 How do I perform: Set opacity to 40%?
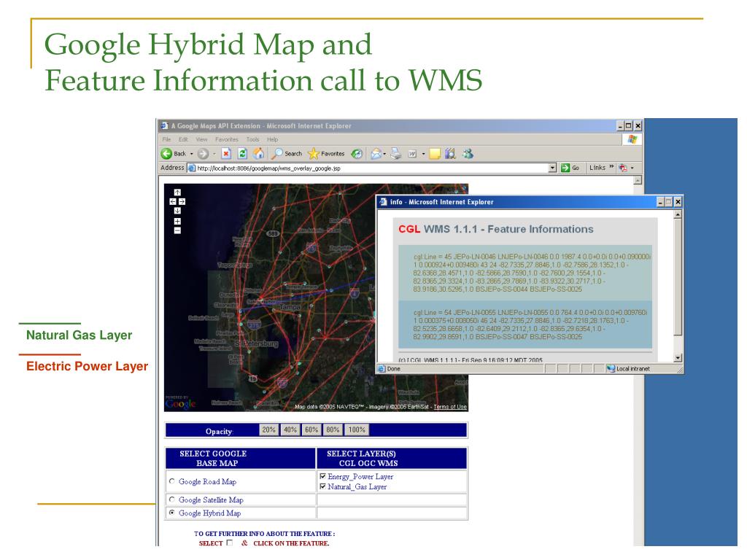[x=290, y=429]
